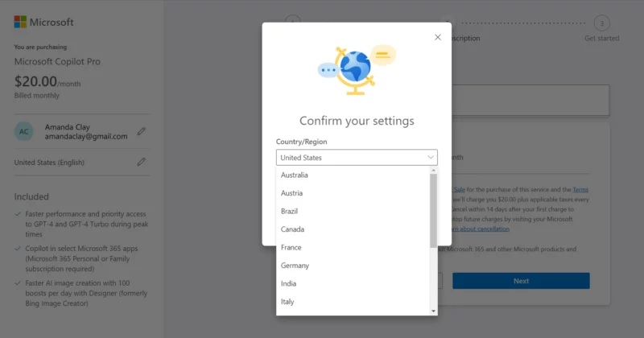
Task: Open the learn about cancellation link
Action: (480, 229)
